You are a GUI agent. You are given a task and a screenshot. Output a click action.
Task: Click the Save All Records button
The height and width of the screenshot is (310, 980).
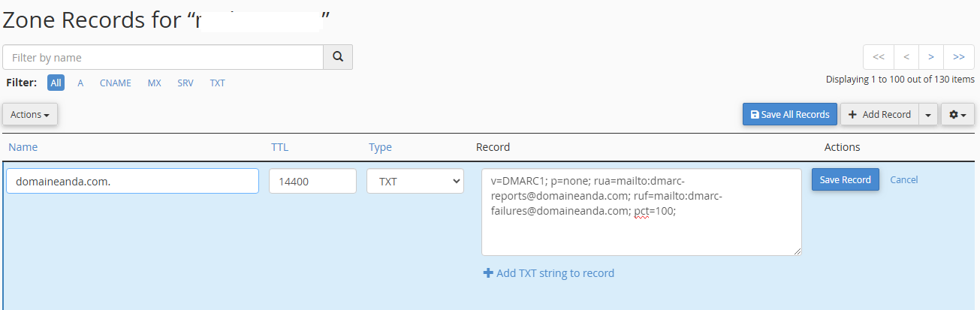789,115
